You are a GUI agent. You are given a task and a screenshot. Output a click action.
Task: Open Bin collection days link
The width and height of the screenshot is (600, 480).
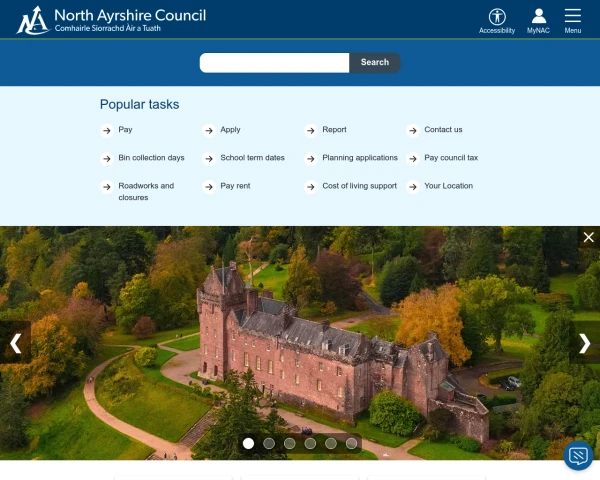click(151, 158)
